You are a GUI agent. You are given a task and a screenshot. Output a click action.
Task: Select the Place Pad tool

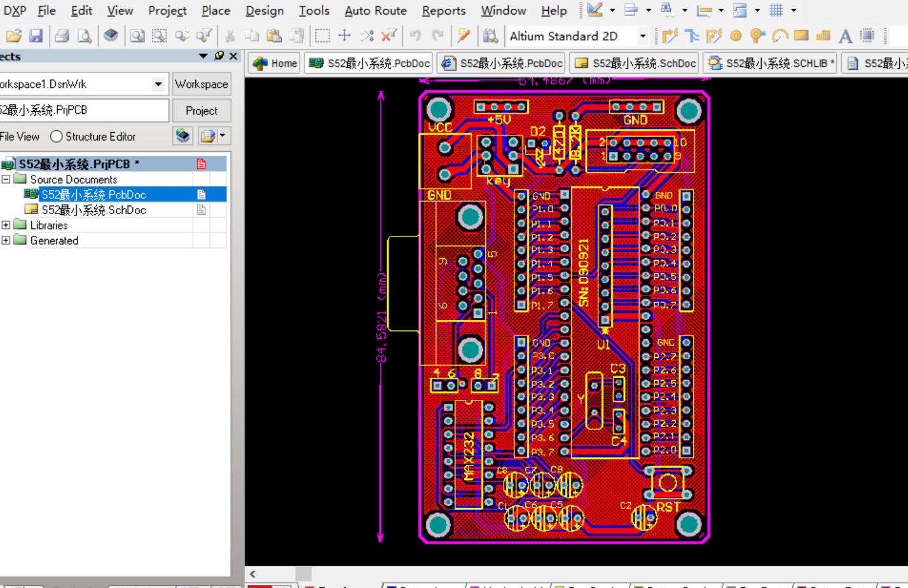[736, 36]
